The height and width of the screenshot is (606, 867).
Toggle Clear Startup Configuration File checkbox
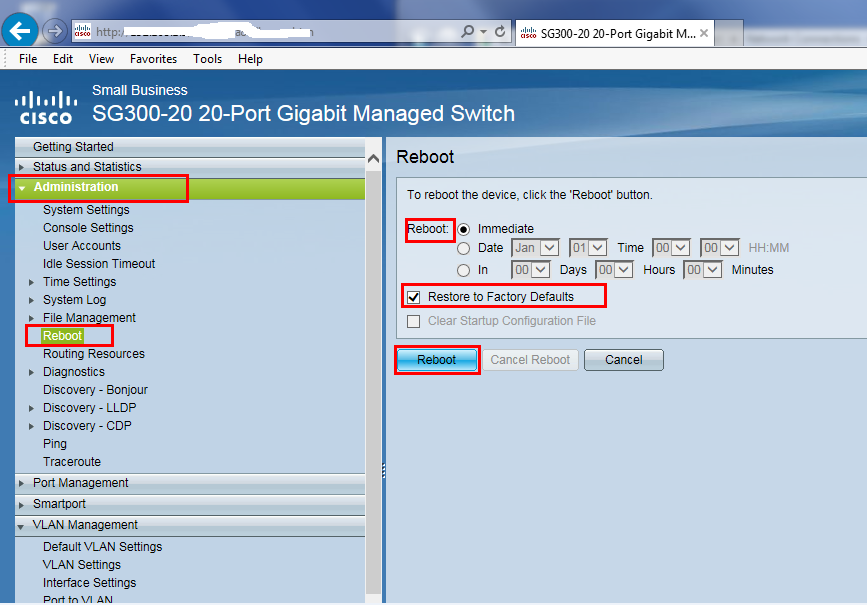(x=414, y=321)
